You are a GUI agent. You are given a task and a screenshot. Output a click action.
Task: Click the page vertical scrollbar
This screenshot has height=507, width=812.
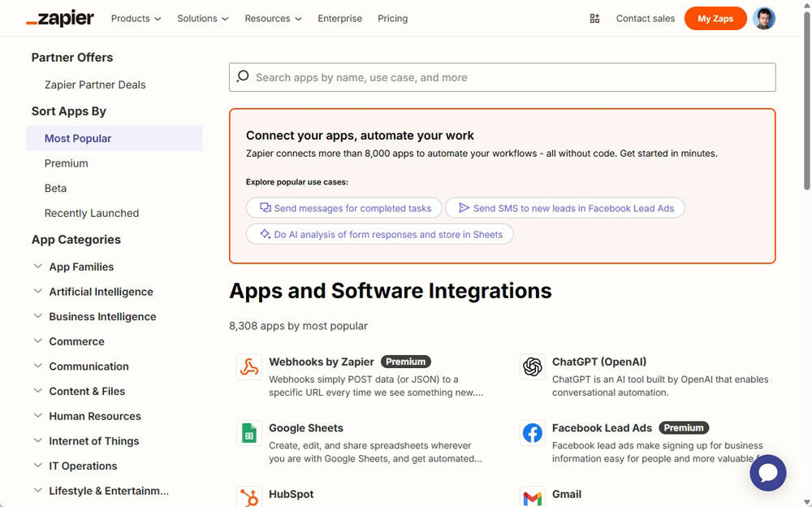coord(807,101)
